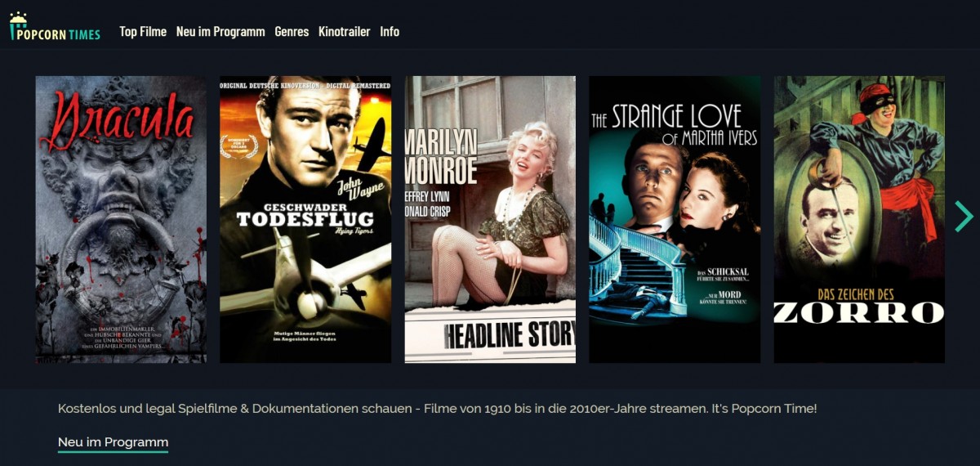Open the Das Zeichen des Zorro poster
980x466 pixels.
[859, 219]
